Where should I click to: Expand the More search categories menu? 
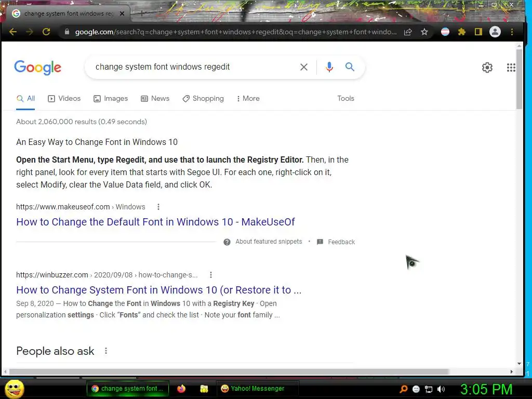248,99
